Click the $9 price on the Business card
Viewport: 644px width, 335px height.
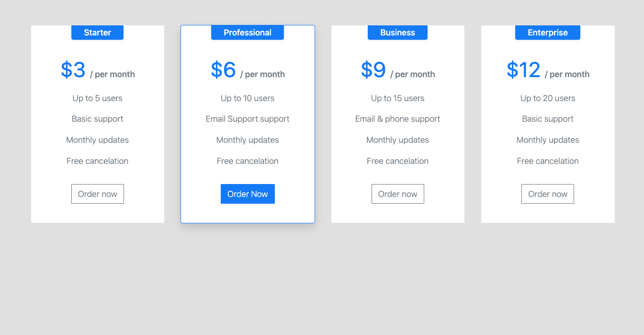373,69
